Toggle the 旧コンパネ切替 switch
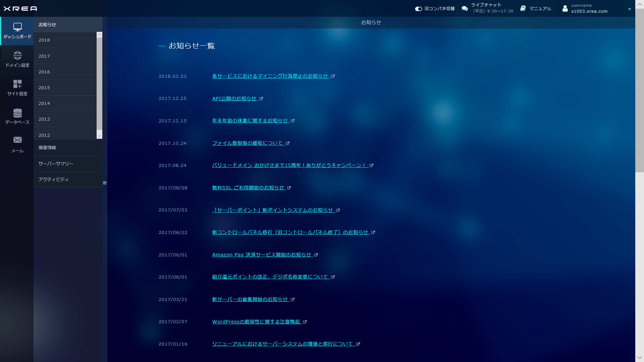This screenshot has width=644, height=362. pos(418,9)
